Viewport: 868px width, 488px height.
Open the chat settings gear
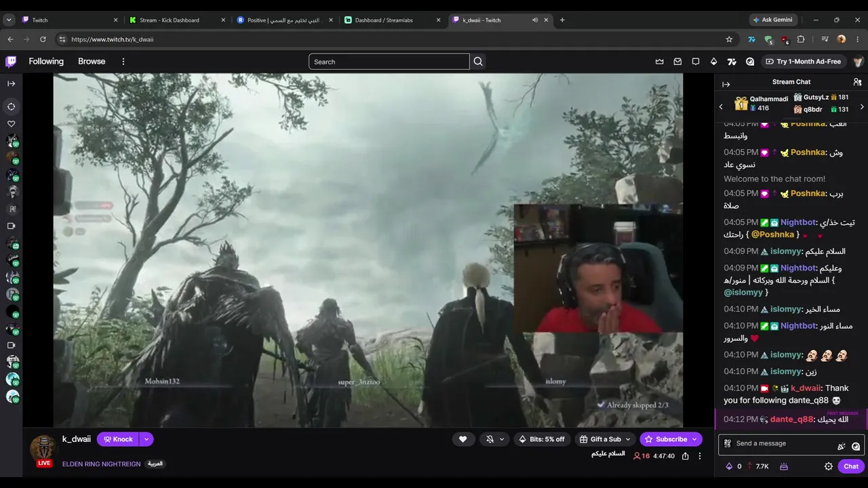point(829,466)
